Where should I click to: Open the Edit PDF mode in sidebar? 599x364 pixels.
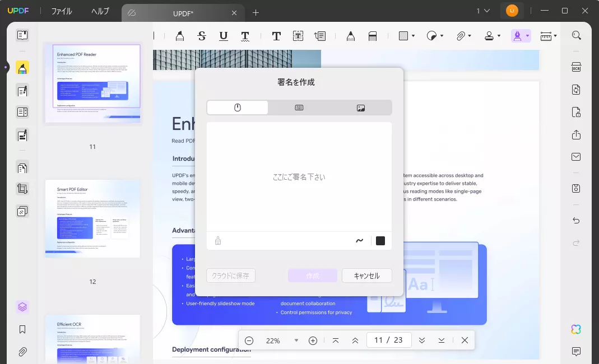22,91
